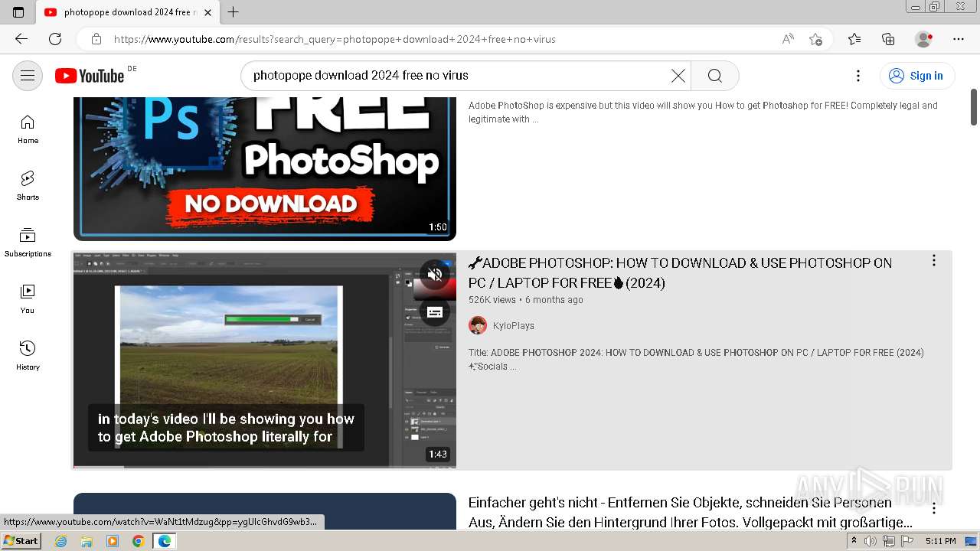Open Read aloud in address bar
980x551 pixels.
tap(788, 39)
